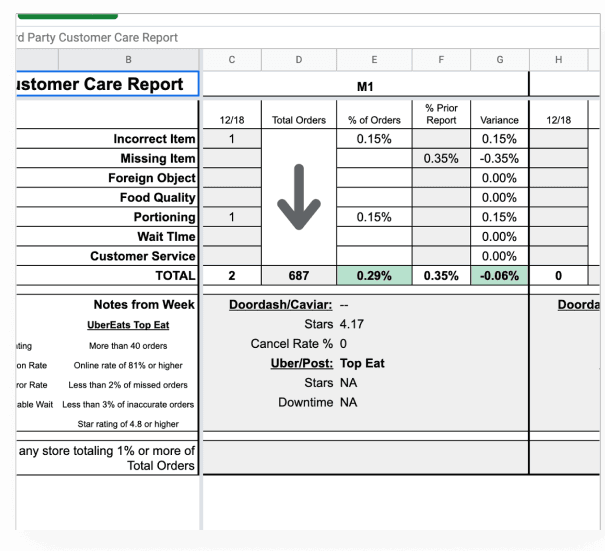Click the M1 merged header cell

pyautogui.click(x=365, y=87)
